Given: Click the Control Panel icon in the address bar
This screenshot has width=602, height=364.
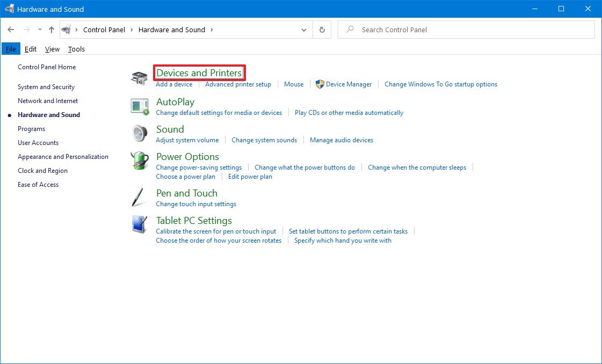Looking at the screenshot, I should [67, 30].
